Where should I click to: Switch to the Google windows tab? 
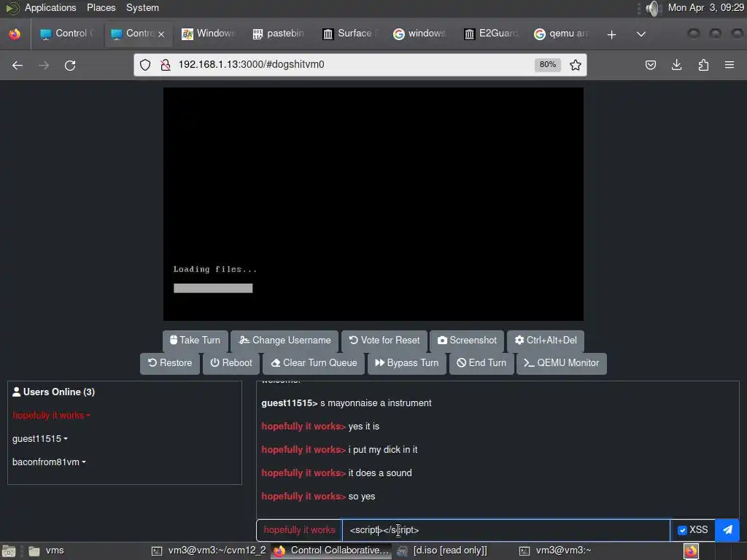[x=419, y=34]
